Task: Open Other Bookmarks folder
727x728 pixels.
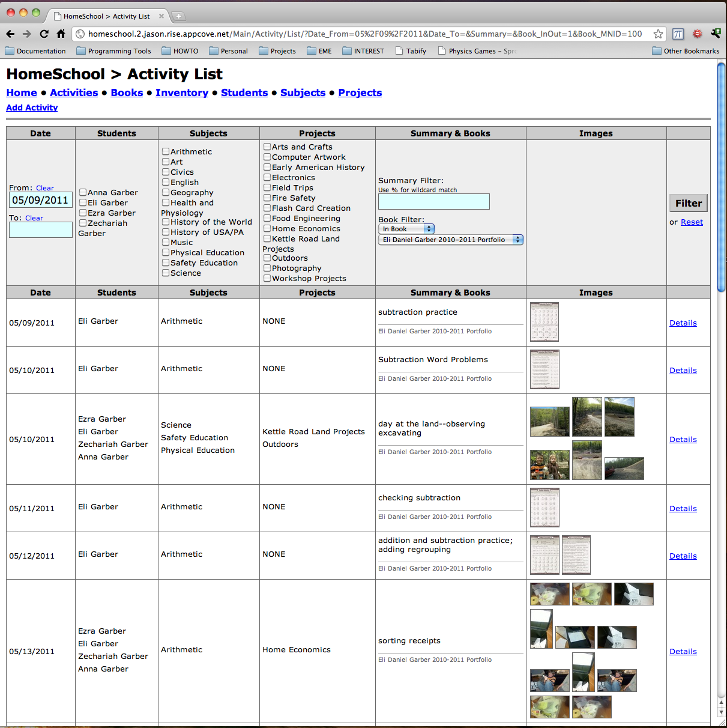Action: coord(686,51)
